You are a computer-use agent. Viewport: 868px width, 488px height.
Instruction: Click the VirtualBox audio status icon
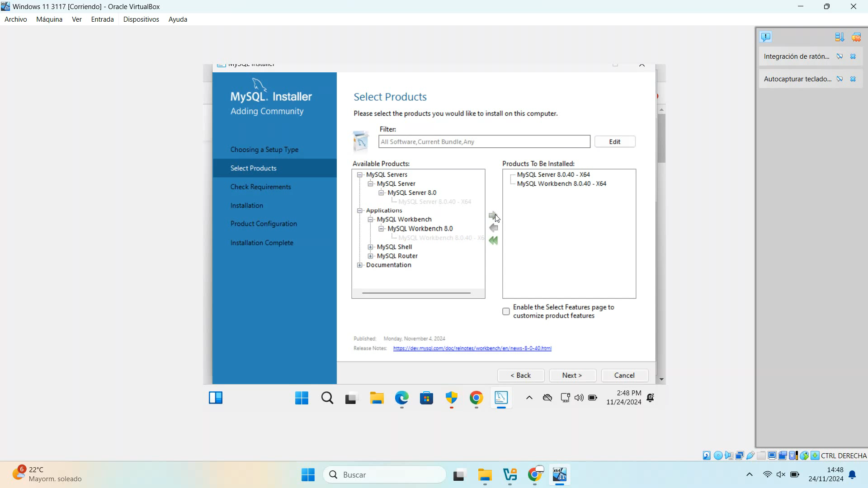pyautogui.click(x=729, y=455)
